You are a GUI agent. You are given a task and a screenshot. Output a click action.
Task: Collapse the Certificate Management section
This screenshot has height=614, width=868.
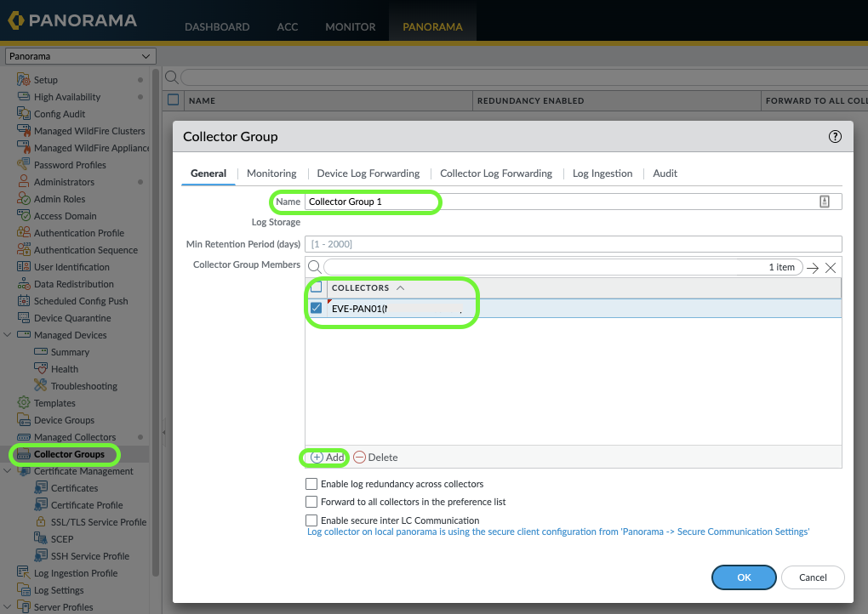[x=9, y=470]
